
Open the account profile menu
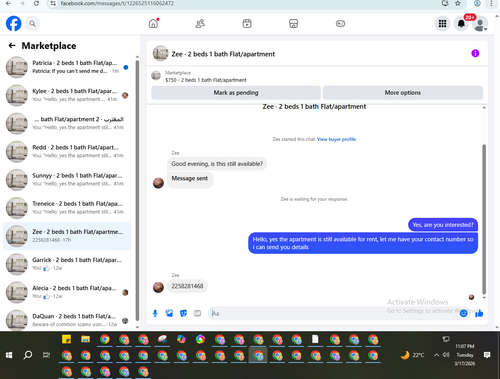point(480,24)
